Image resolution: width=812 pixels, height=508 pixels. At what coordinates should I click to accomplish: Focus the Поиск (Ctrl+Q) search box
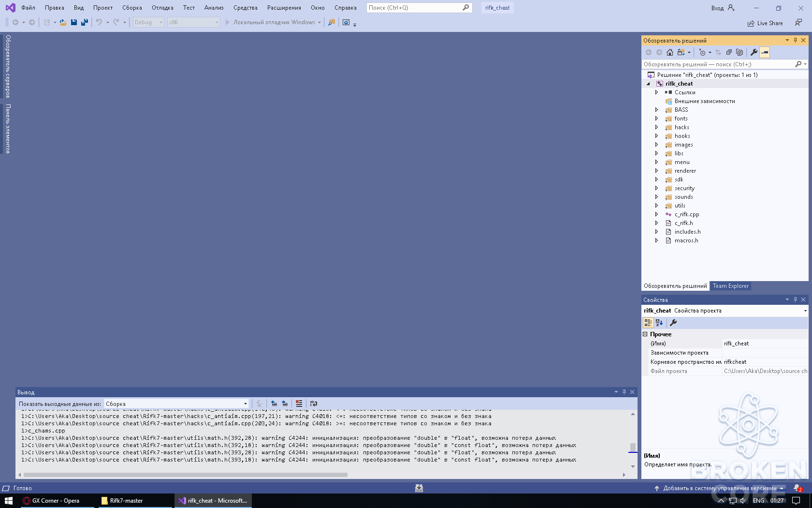click(419, 8)
